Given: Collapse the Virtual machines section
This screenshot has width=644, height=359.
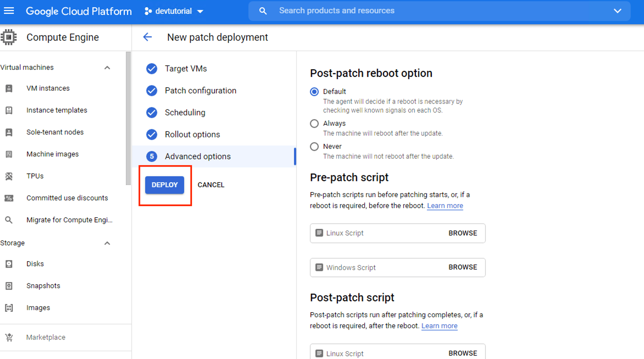Looking at the screenshot, I should [x=107, y=68].
